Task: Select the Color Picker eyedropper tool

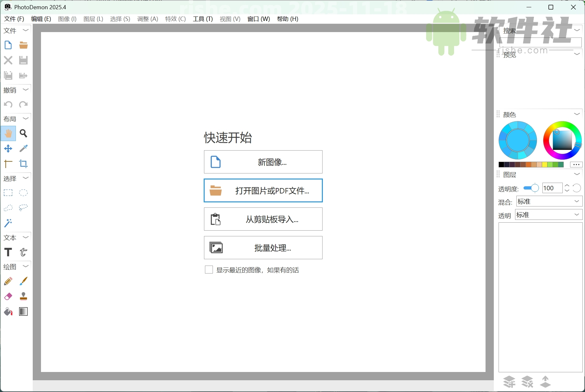Action: (x=24, y=149)
